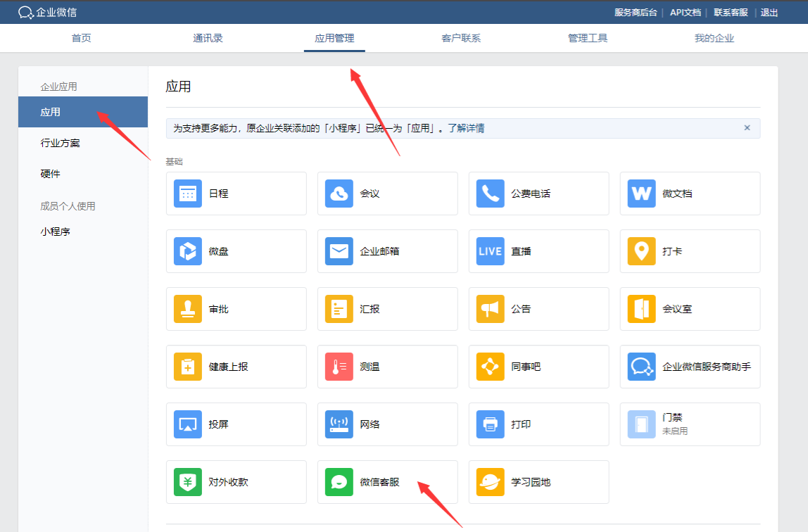Open the 网络 router icon
This screenshot has width=808, height=532.
coord(339,424)
